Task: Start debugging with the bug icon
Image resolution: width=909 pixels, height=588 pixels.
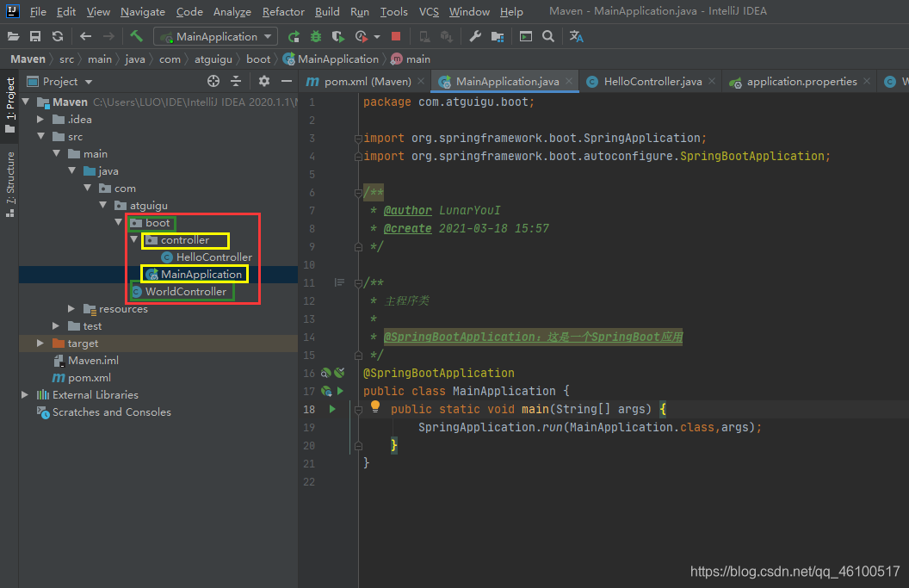Action: (316, 36)
